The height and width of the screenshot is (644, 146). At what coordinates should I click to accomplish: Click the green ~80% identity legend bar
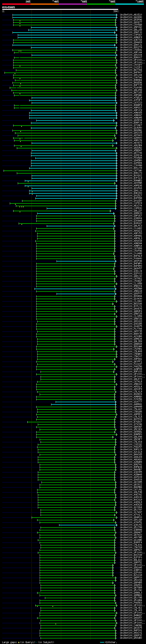tap(101, 4)
